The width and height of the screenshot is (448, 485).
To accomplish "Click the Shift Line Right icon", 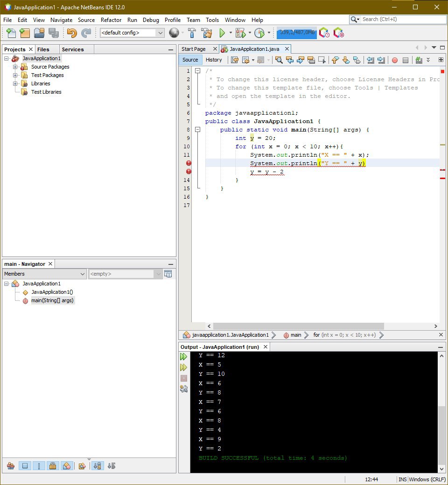I will [x=381, y=60].
